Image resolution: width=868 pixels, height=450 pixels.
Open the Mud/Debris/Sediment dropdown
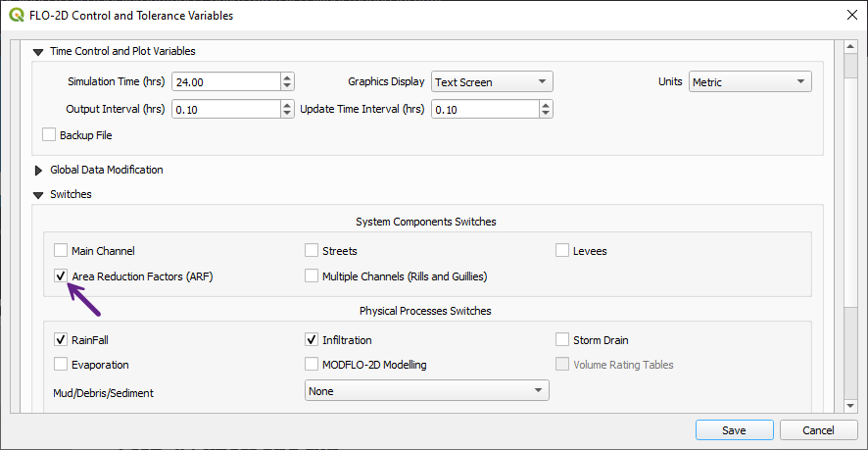[x=427, y=390]
